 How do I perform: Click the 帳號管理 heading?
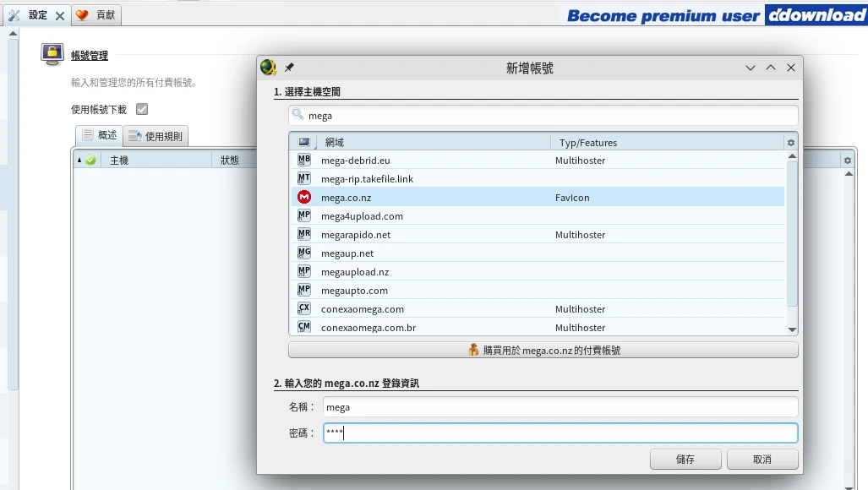click(x=89, y=55)
